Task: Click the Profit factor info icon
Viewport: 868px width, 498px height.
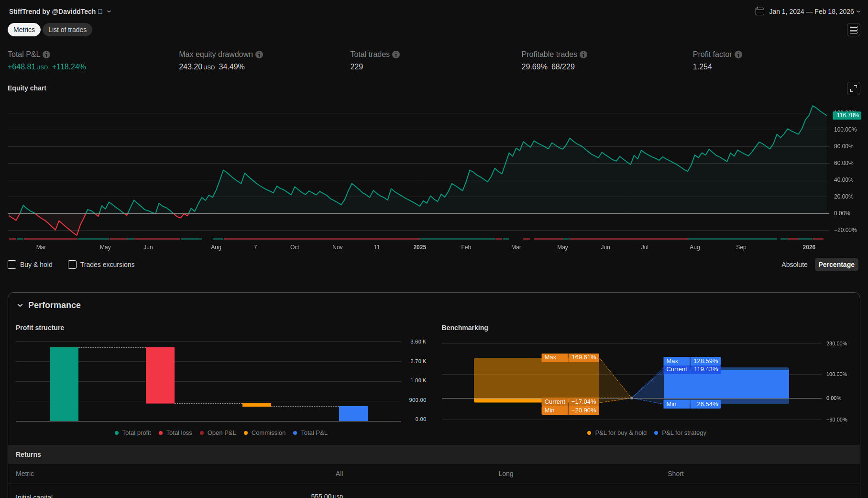Action: (738, 55)
